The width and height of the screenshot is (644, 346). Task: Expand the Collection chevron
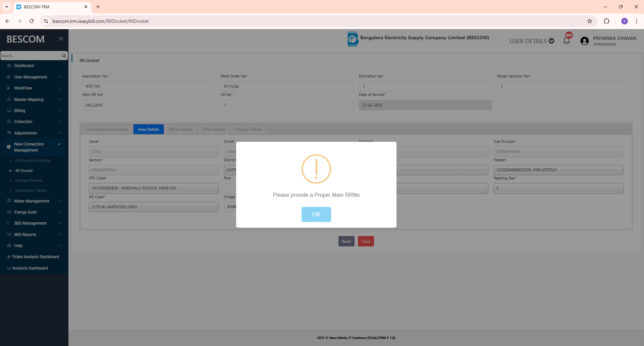59,122
